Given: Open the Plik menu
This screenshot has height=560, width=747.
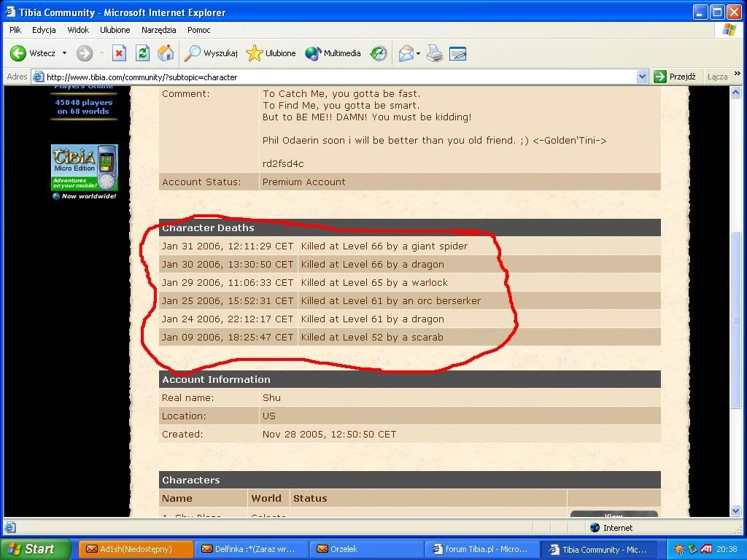Looking at the screenshot, I should [x=15, y=30].
